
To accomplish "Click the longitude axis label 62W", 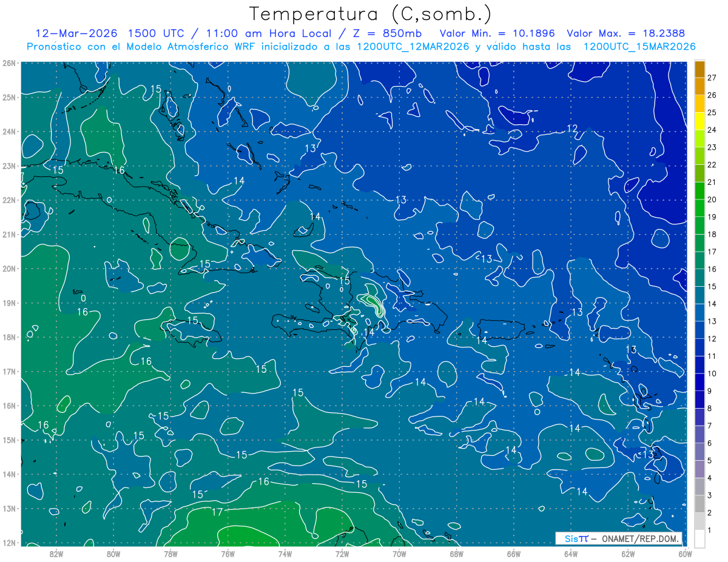I will 628,554.
